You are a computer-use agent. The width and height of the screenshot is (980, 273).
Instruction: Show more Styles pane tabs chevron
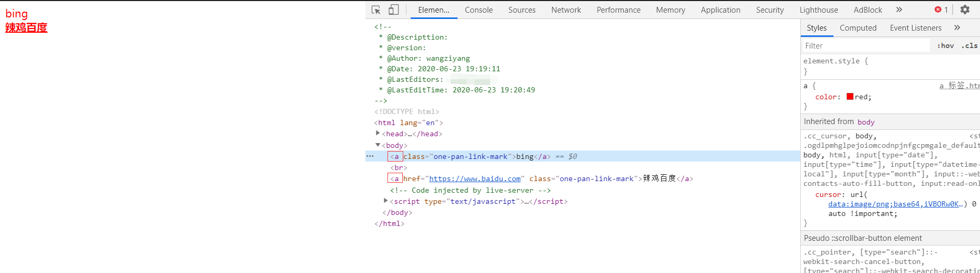tap(957, 27)
